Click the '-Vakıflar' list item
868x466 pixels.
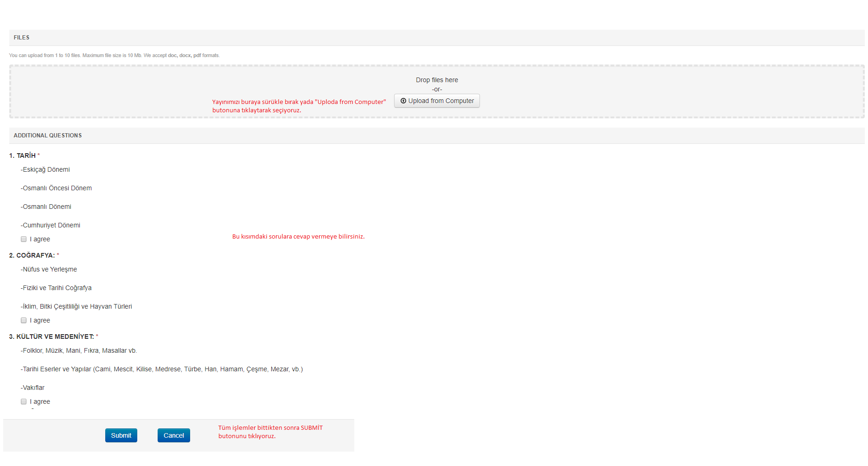pos(32,388)
